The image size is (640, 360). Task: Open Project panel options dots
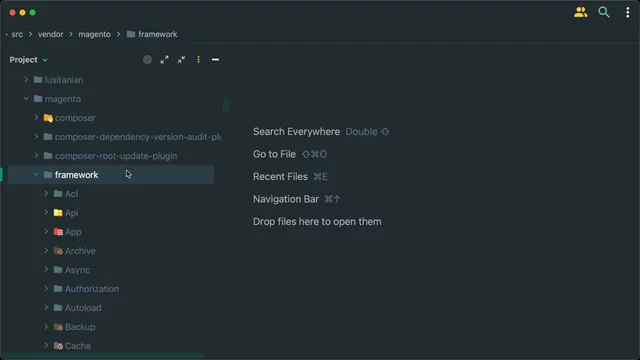click(198, 60)
